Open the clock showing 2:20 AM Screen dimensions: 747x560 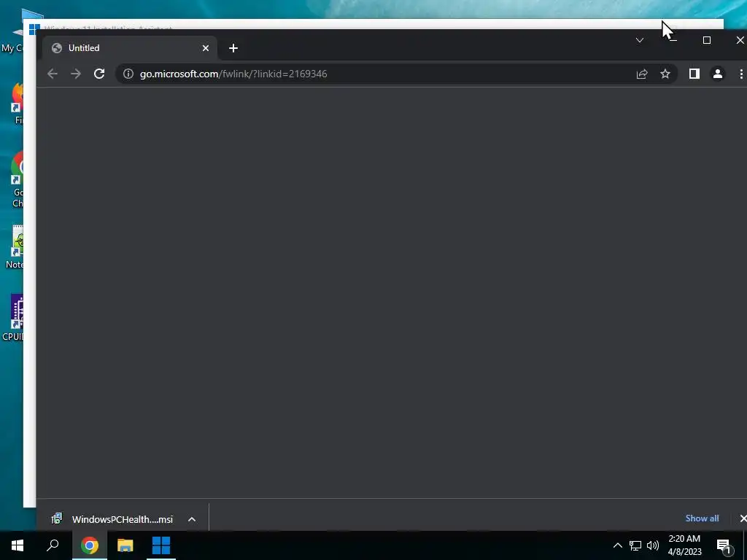(684, 545)
